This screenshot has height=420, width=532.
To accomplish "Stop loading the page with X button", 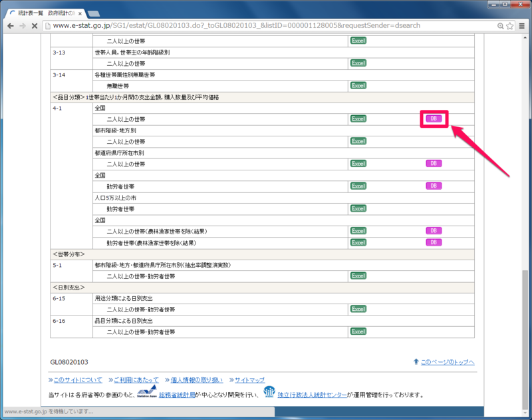I will point(35,26).
